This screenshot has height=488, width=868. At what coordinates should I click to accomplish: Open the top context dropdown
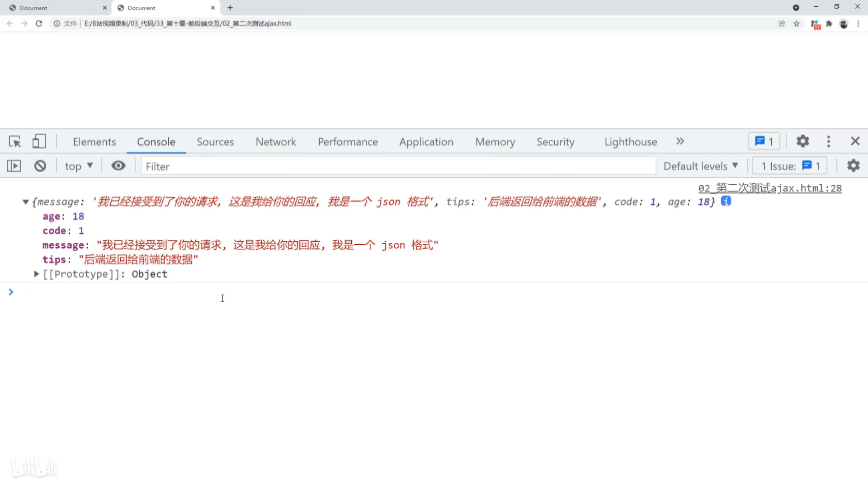coord(79,166)
